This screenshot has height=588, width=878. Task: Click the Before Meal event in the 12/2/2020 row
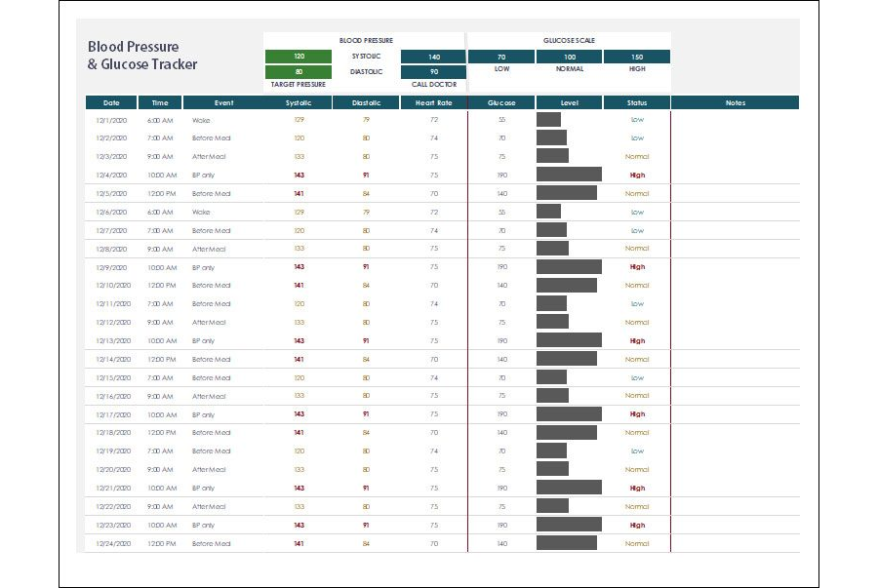pos(211,138)
